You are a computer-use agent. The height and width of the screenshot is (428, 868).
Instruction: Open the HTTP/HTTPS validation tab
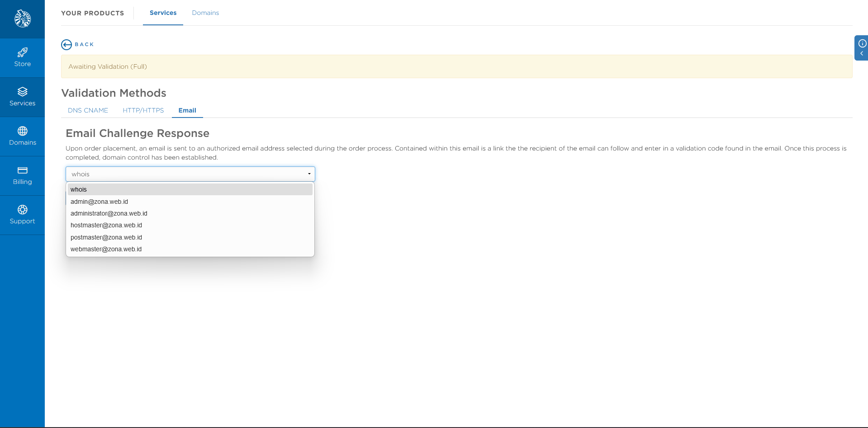pyautogui.click(x=143, y=110)
